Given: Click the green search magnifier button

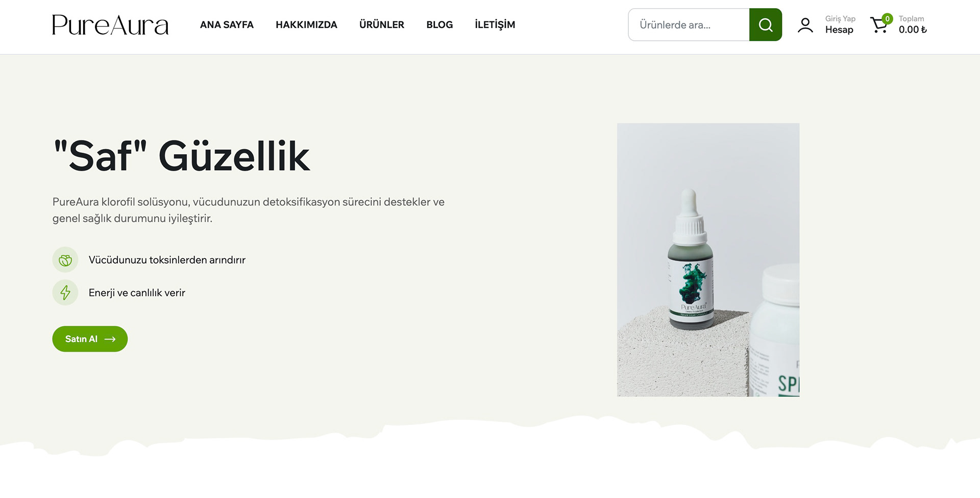Looking at the screenshot, I should tap(765, 25).
